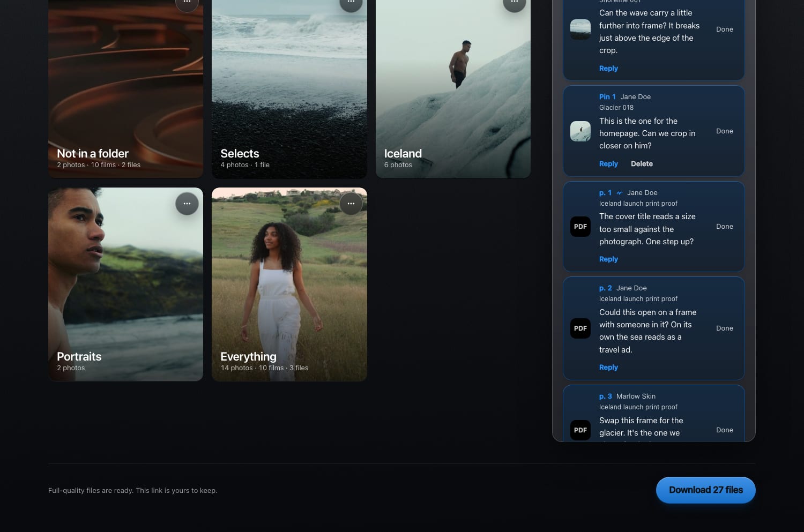Jump to Pin 1 on Glacier 018

coord(607,97)
